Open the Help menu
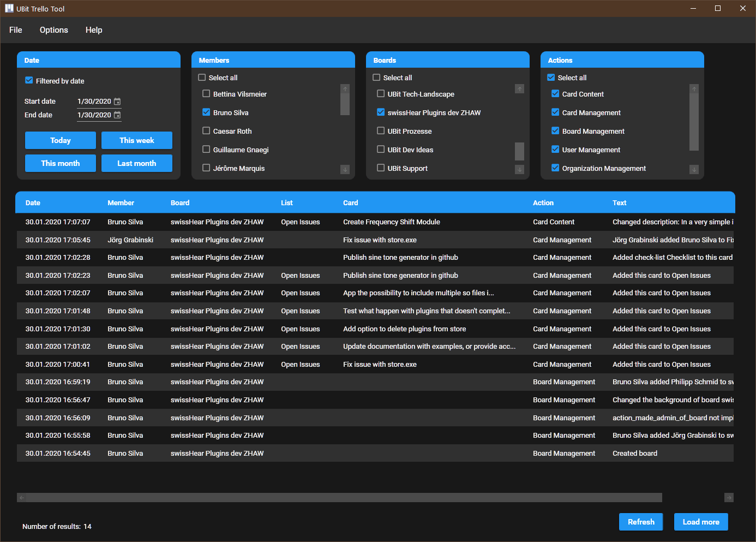The image size is (756, 542). coord(94,30)
